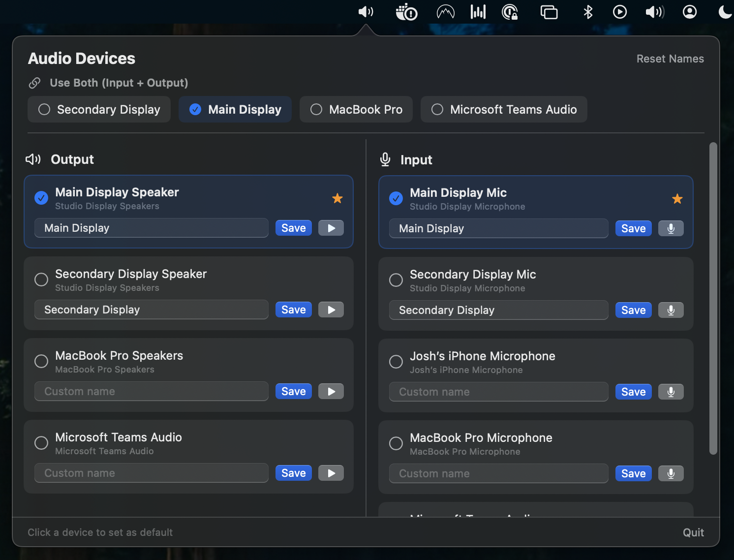Click the star next to Main Display Mic

coord(677,199)
